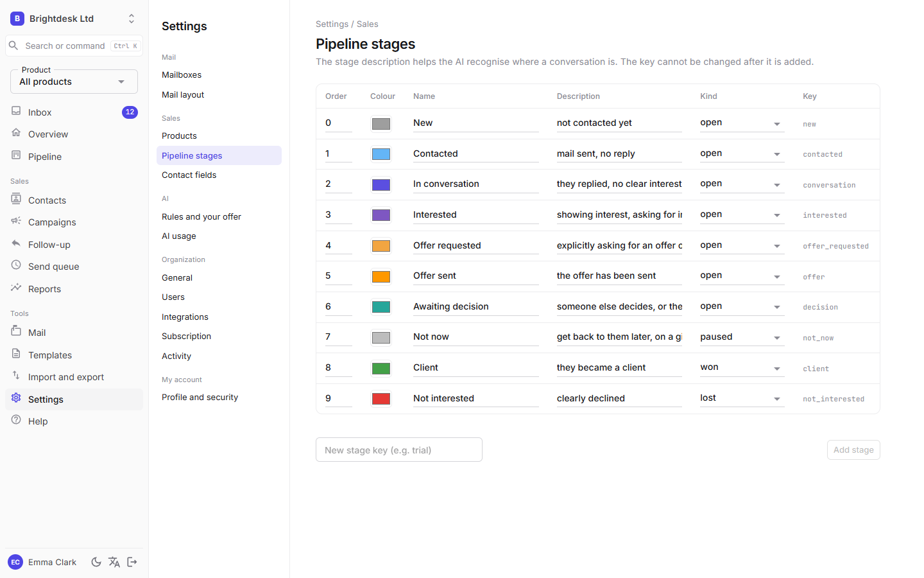The image size is (924, 578).
Task: Click the grey colour swatch for New
Action: (x=381, y=123)
